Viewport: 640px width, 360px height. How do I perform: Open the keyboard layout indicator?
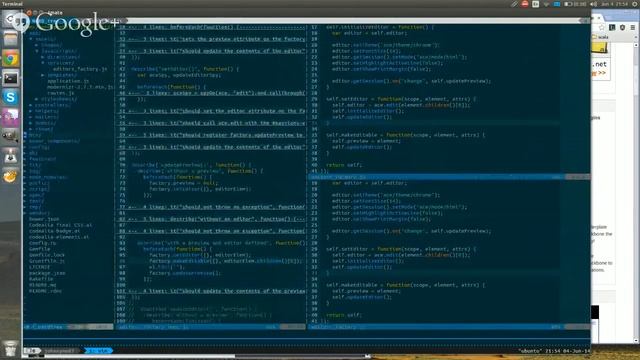pos(536,4)
